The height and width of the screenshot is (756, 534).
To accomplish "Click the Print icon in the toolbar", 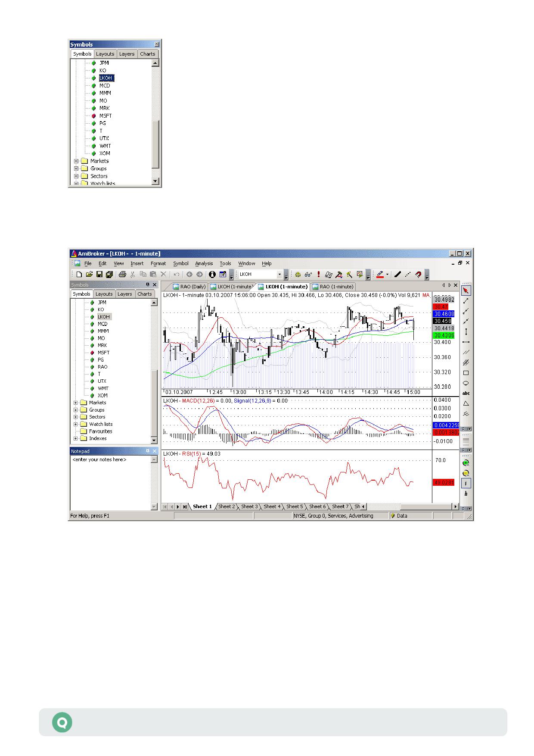I will [122, 274].
